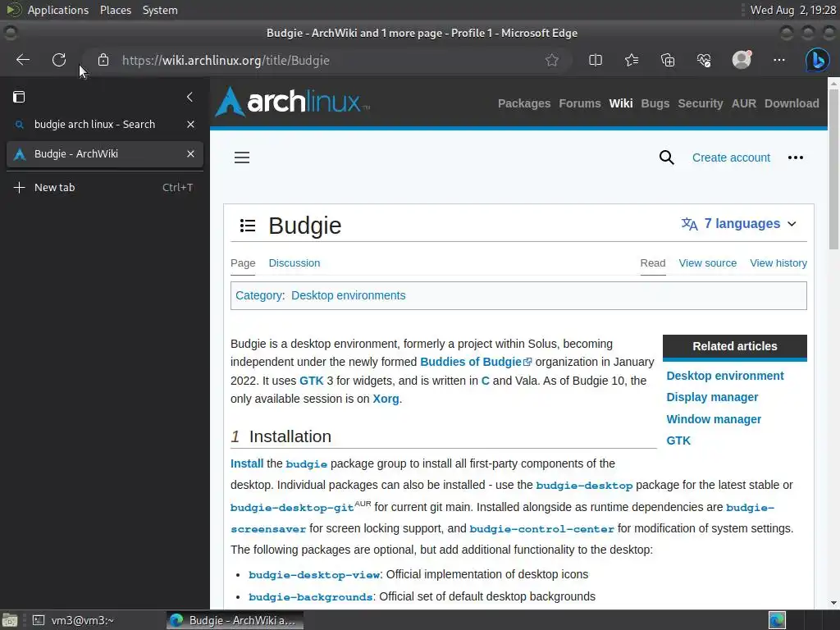Close the Budgie - ArchWiki tab

tap(190, 153)
